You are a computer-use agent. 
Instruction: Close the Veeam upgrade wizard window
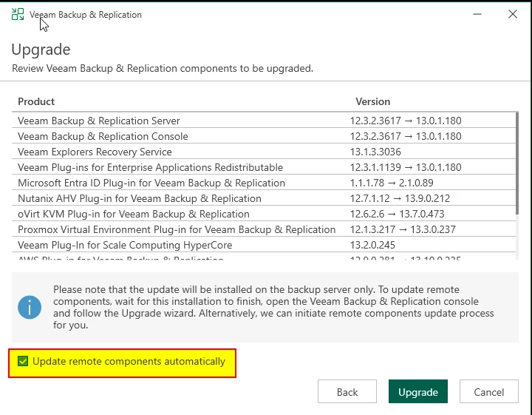513,14
